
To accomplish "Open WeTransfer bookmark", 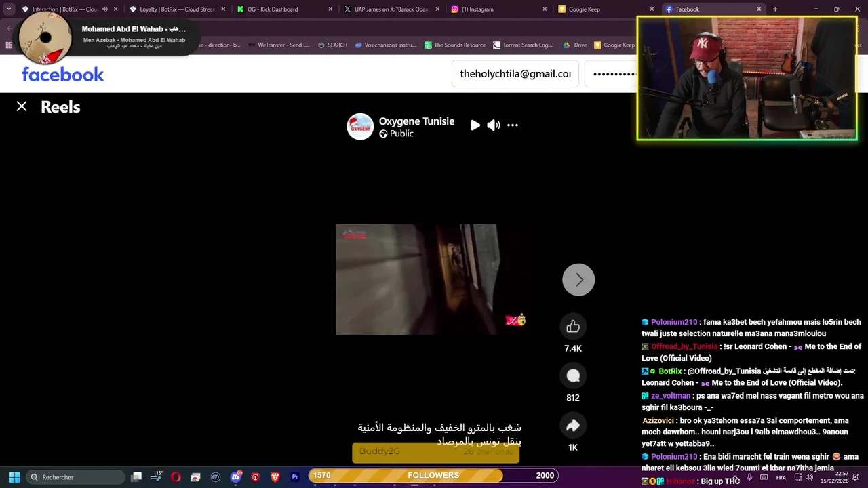I will click(279, 45).
